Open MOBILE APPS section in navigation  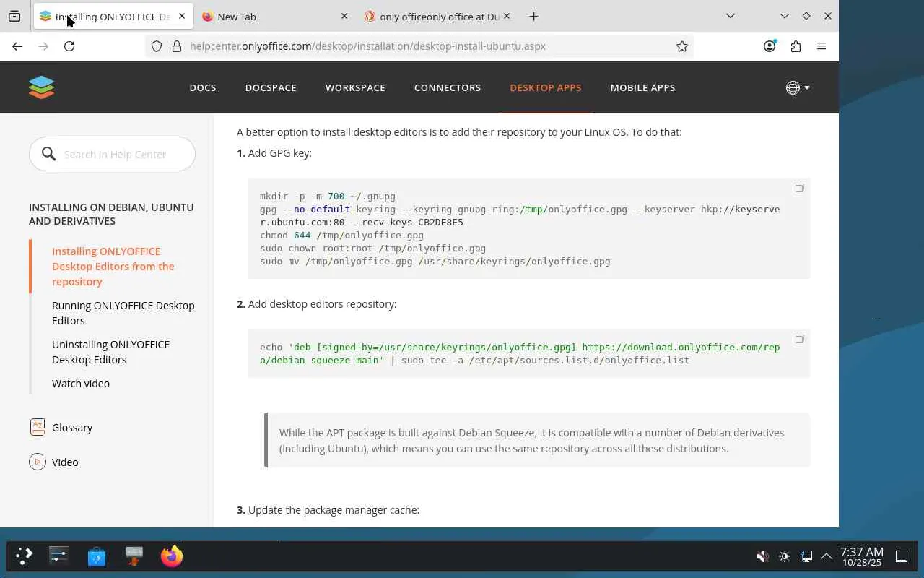tap(642, 87)
